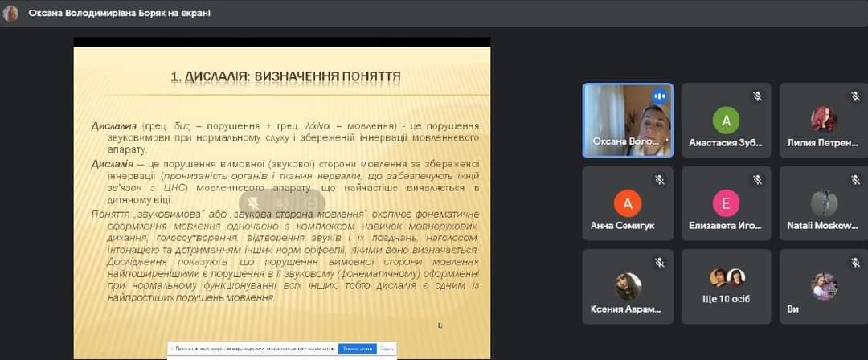Click speaking indicator on Оксана's video tile
Screen dimensions: 868x360
tap(660, 96)
